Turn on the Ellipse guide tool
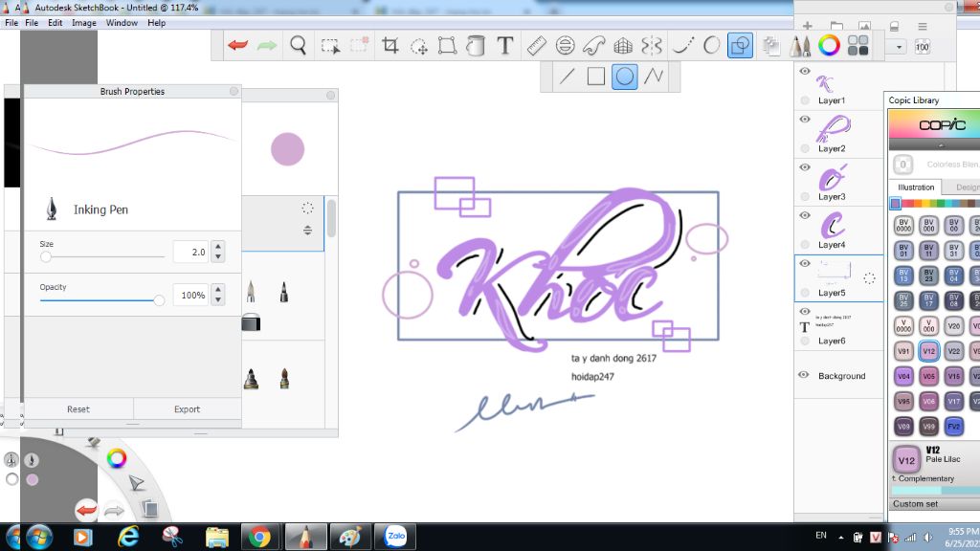Screen dimensions: 980x551 point(565,45)
